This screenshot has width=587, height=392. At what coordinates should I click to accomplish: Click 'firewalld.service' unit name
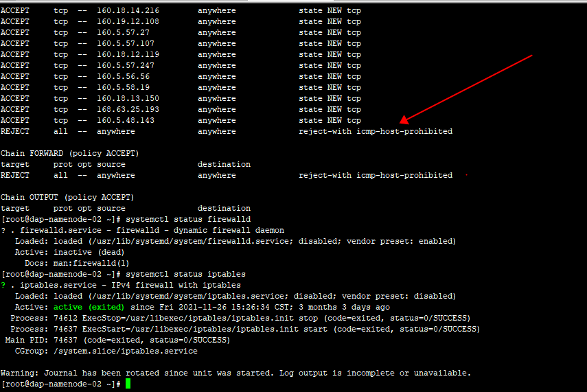pyautogui.click(x=60, y=230)
